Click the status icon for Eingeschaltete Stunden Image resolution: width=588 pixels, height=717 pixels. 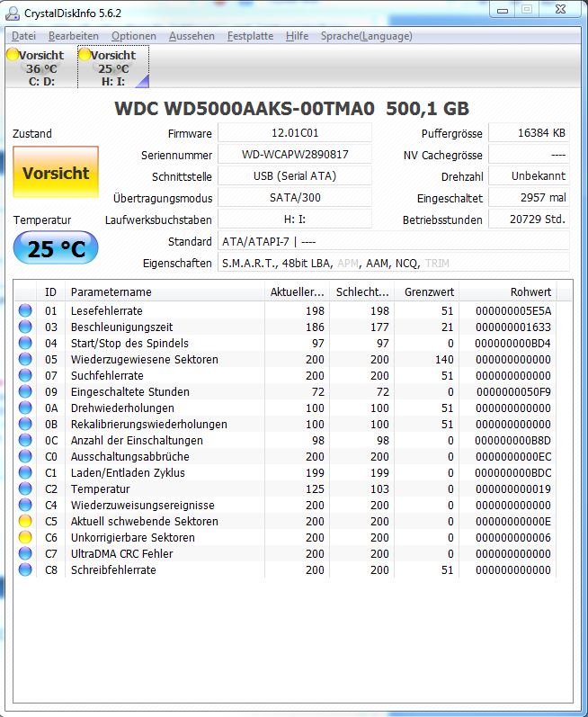coord(25,391)
